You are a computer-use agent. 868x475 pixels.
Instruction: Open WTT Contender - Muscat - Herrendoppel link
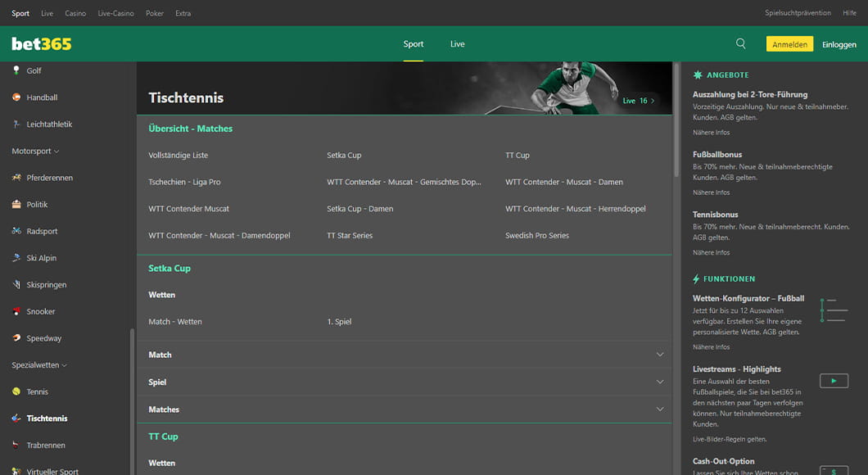point(575,209)
